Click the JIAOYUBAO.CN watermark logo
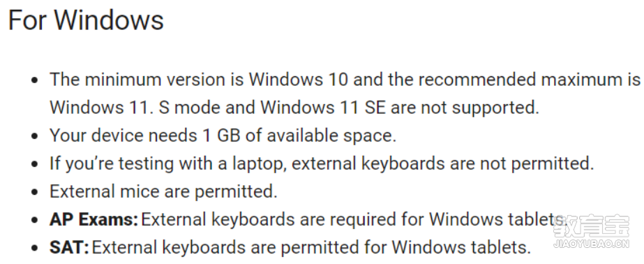644x264 pixels. (591, 231)
